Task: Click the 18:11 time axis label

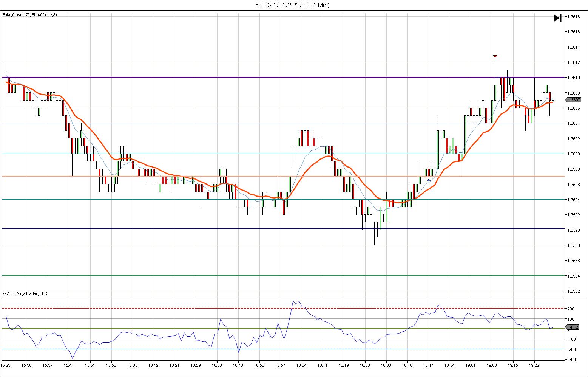Action: point(323,366)
